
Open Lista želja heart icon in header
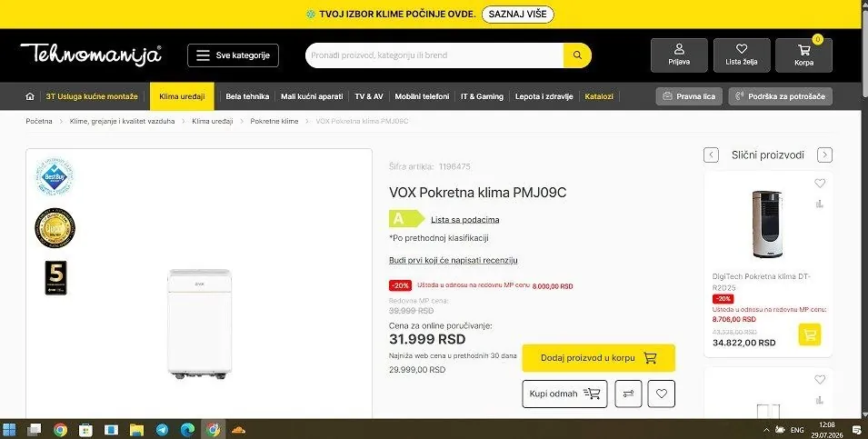742,55
